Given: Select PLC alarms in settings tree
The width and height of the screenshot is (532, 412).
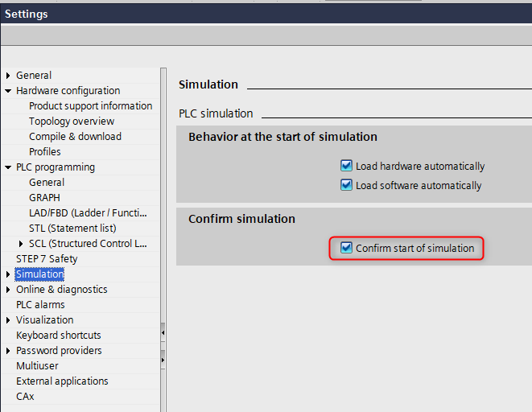Looking at the screenshot, I should coord(40,305).
